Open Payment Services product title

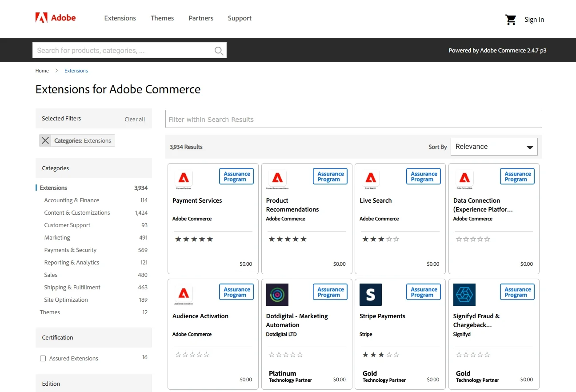point(197,200)
